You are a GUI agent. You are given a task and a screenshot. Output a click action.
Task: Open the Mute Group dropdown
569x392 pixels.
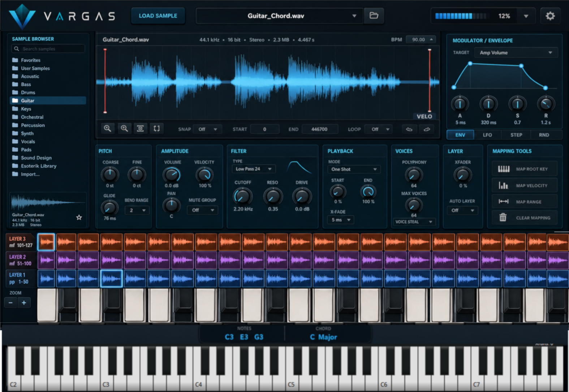pos(202,210)
